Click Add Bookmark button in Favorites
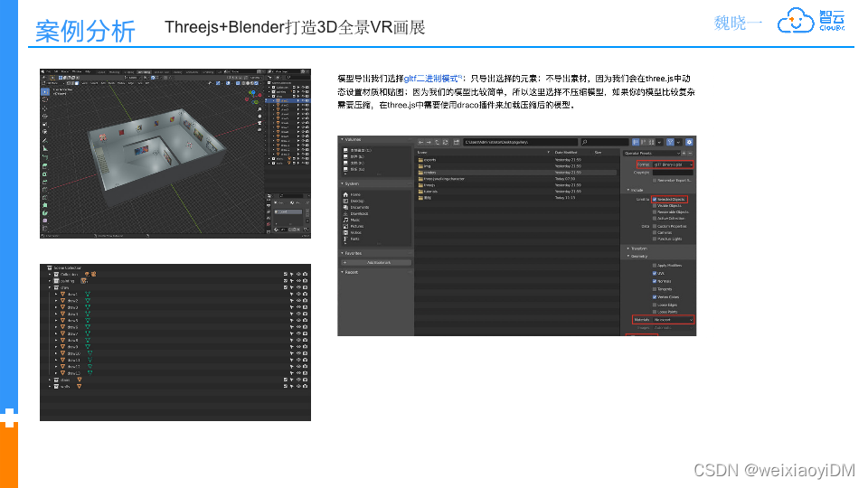The width and height of the screenshot is (868, 488). click(376, 263)
